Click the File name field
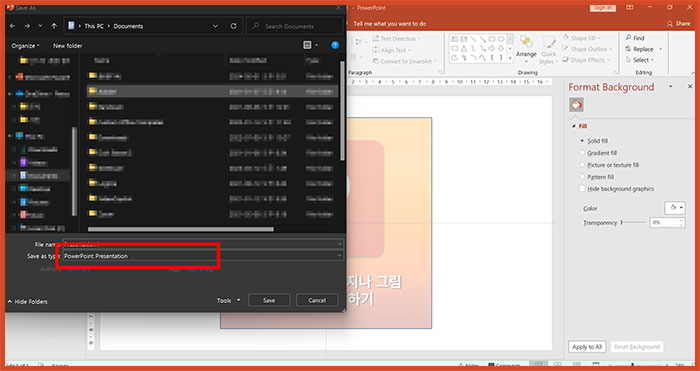The height and width of the screenshot is (371, 700). point(203,244)
